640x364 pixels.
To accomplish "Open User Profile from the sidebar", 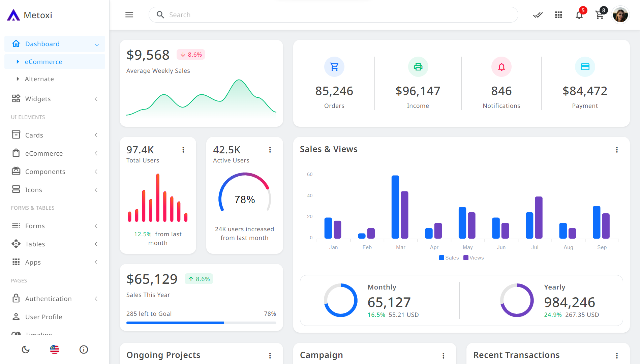I will coord(43,317).
